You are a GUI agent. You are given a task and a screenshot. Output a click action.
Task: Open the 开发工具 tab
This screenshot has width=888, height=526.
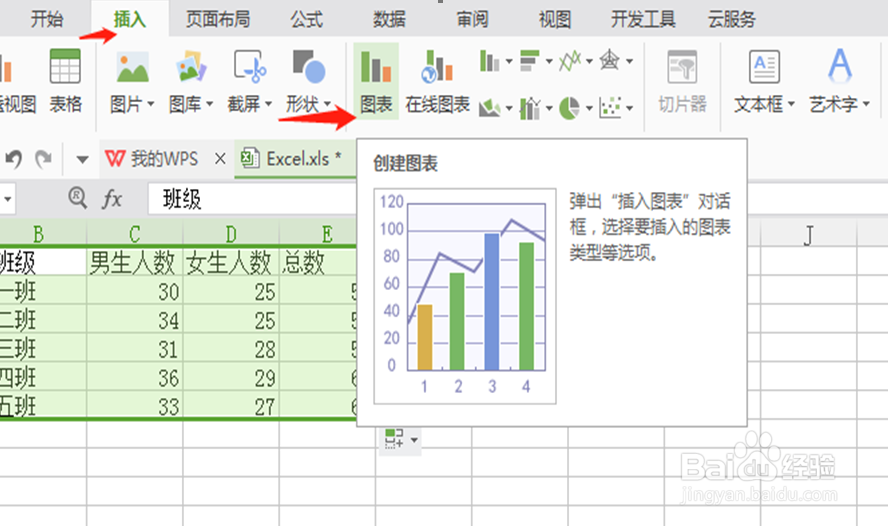click(x=643, y=19)
